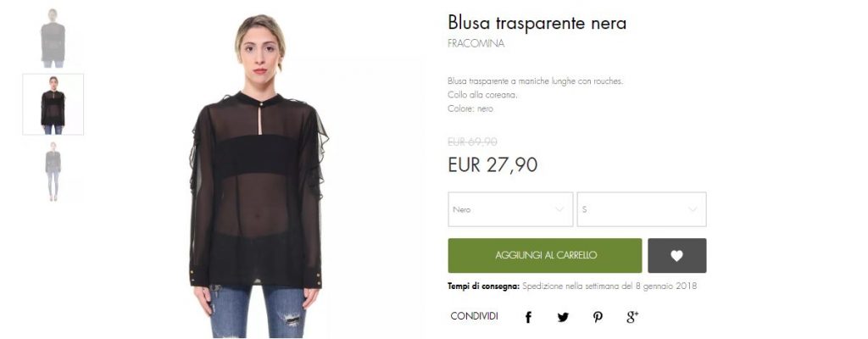Share using the Google Plus icon
The width and height of the screenshot is (868, 339).
tap(632, 317)
